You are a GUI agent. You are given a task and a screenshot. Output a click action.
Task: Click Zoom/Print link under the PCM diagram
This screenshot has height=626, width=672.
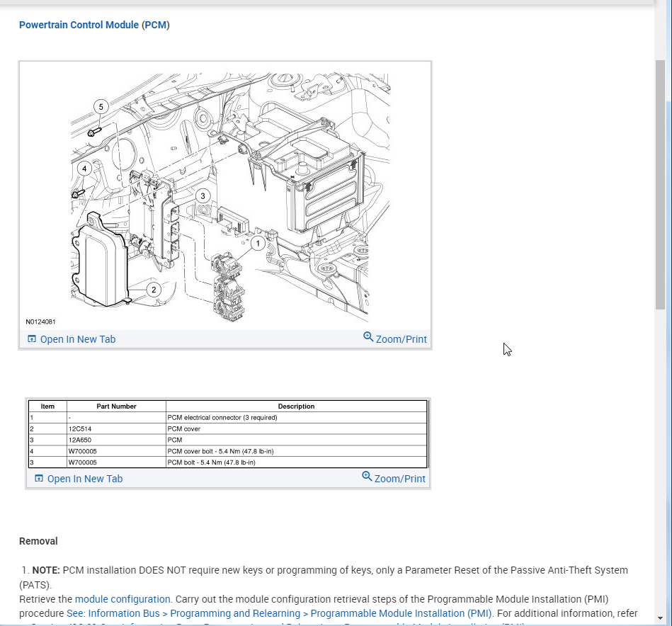pyautogui.click(x=401, y=339)
